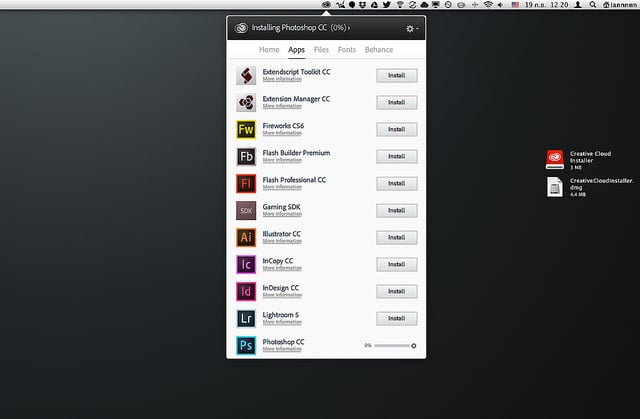This screenshot has width=640, height=419.
Task: Click the Illustrator CC Ai icon
Action: pos(246,237)
